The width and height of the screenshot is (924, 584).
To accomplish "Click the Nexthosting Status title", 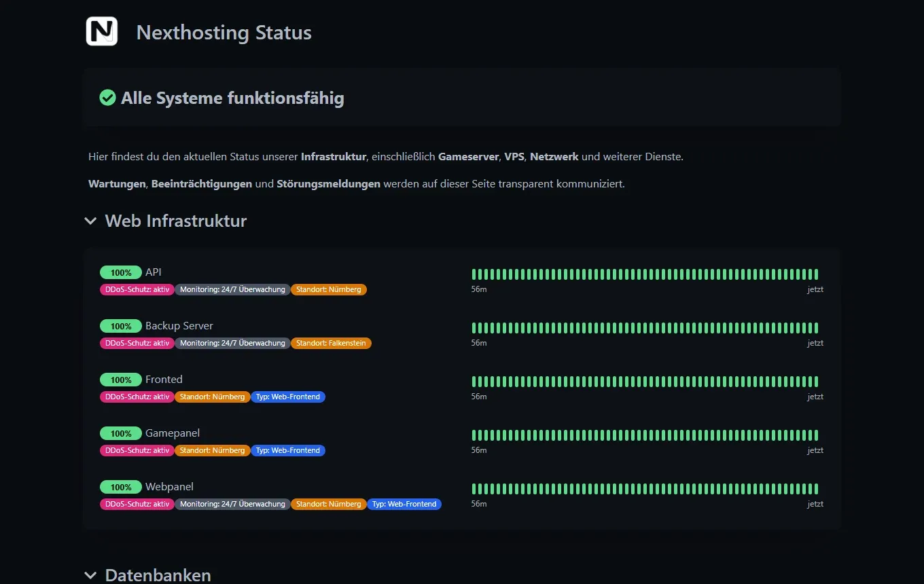I will [x=224, y=33].
